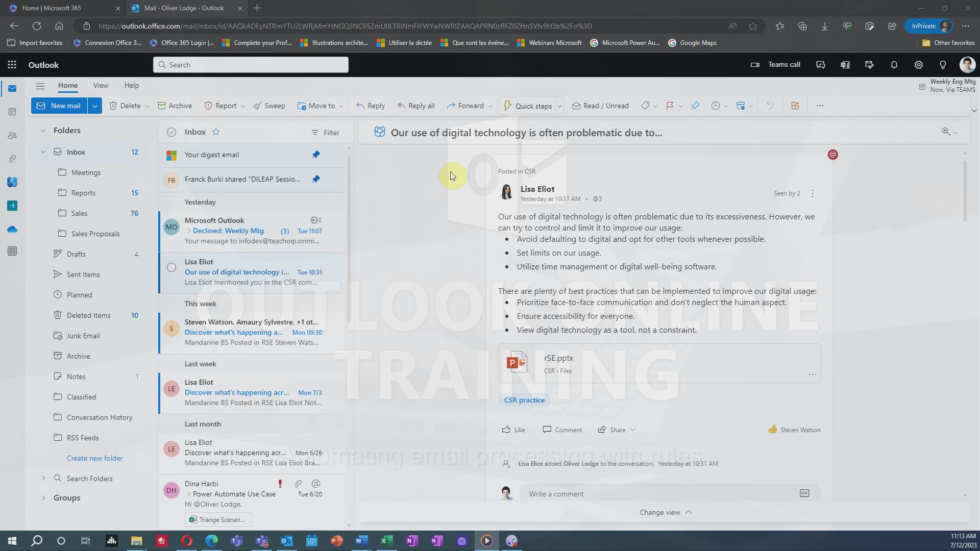The image size is (980, 551).
Task: Open post options ellipsis beside Seen by 2
Action: coord(813,193)
